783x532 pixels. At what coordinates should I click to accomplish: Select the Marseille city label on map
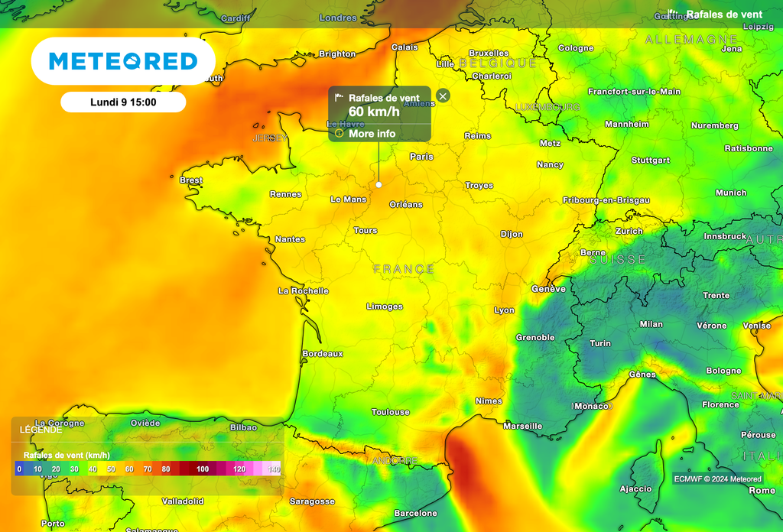523,426
